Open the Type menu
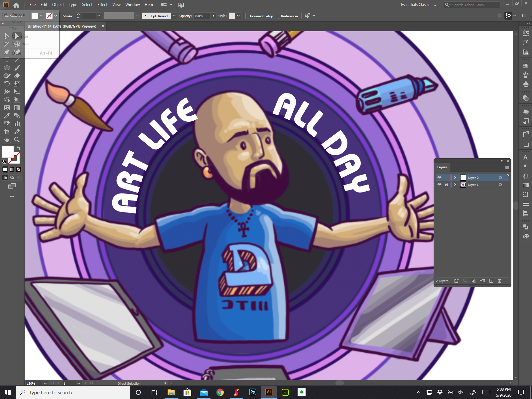This screenshot has height=399, width=532. tap(73, 5)
